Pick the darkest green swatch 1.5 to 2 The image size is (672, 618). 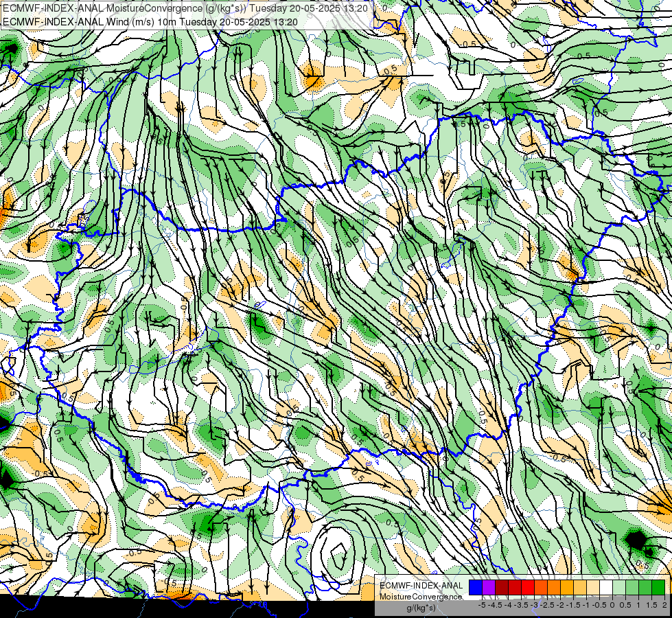click(658, 587)
